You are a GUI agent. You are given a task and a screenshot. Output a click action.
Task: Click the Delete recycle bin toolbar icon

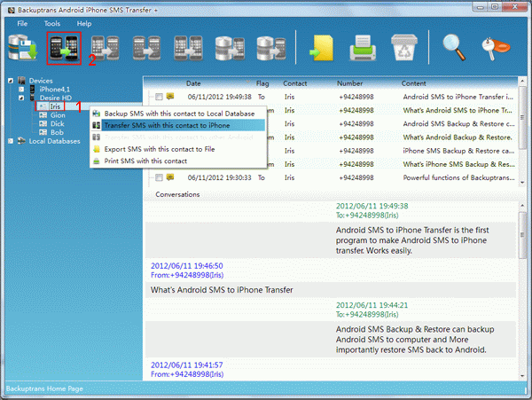[x=404, y=48]
